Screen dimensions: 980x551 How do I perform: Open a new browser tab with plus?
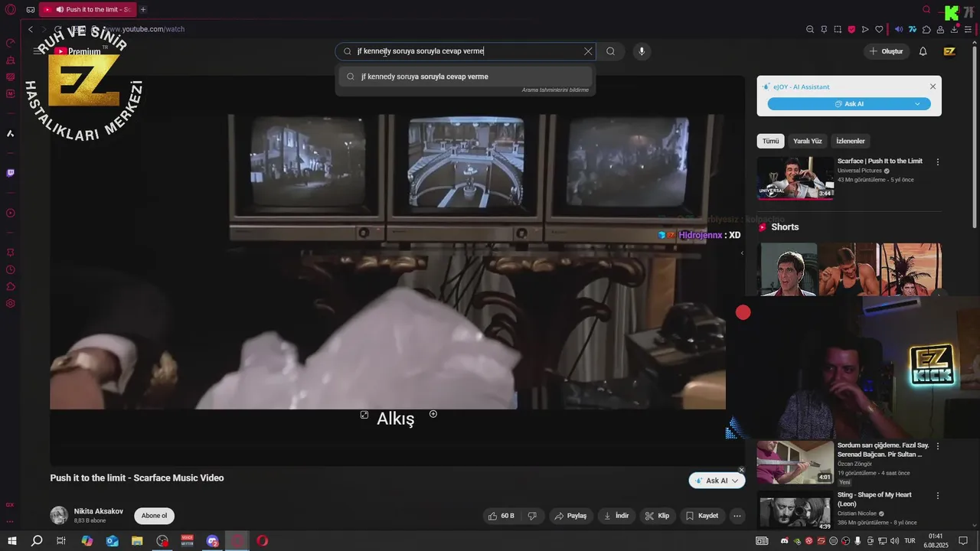[x=142, y=9]
